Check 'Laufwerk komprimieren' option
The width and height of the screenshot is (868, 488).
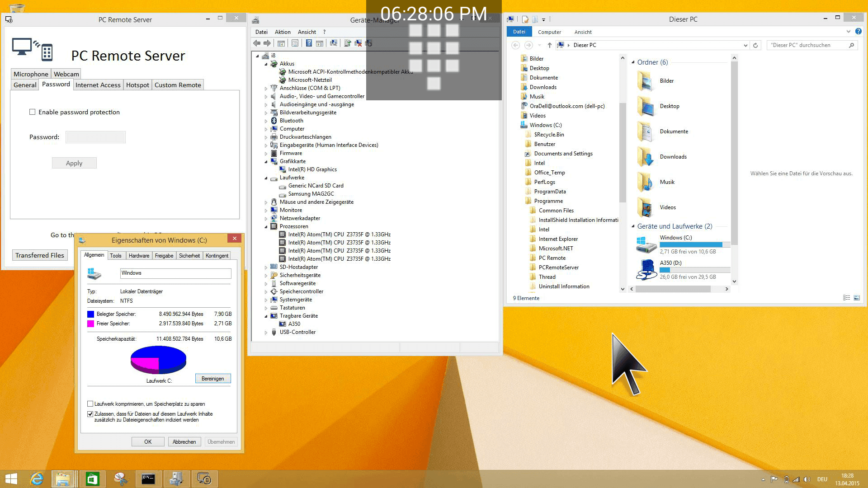pyautogui.click(x=90, y=404)
